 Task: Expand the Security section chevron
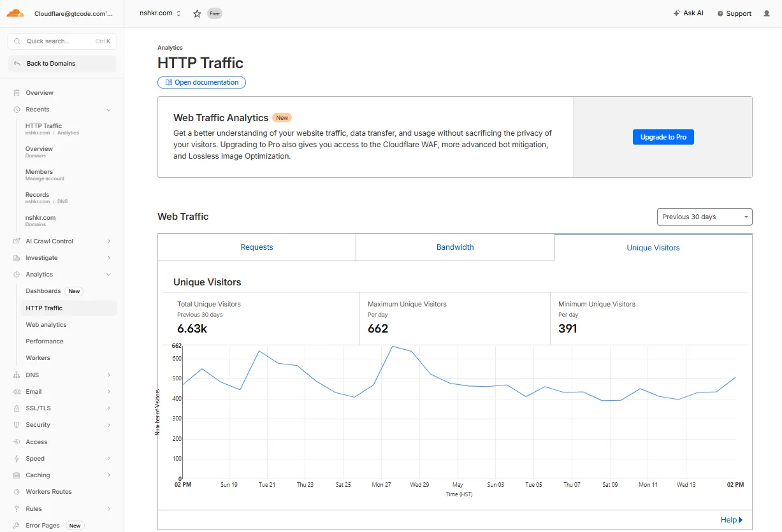[109, 425]
